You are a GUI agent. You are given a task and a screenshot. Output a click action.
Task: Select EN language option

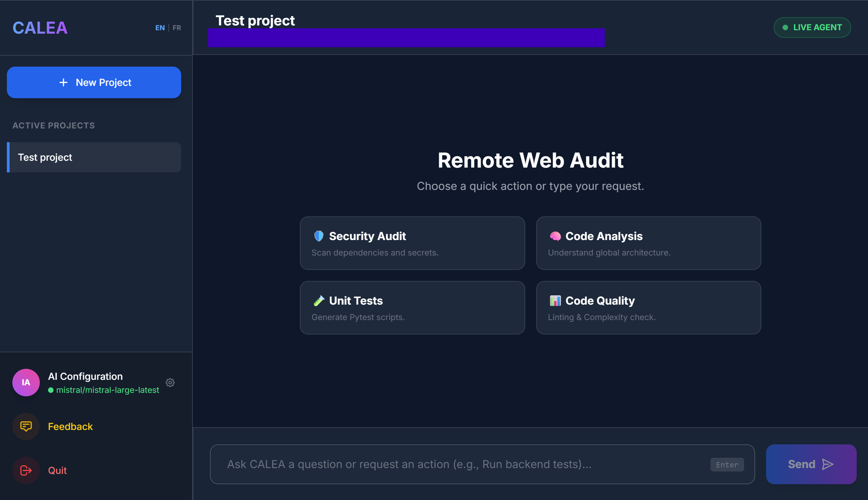click(x=160, y=28)
